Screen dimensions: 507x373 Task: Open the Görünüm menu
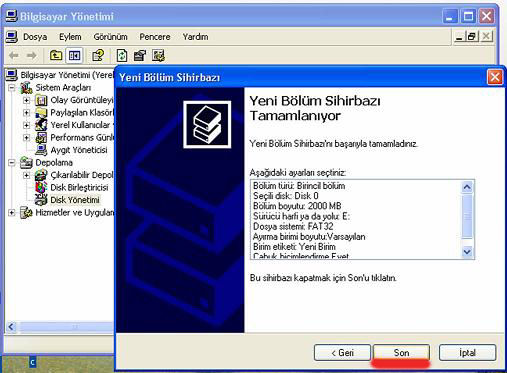click(x=110, y=37)
